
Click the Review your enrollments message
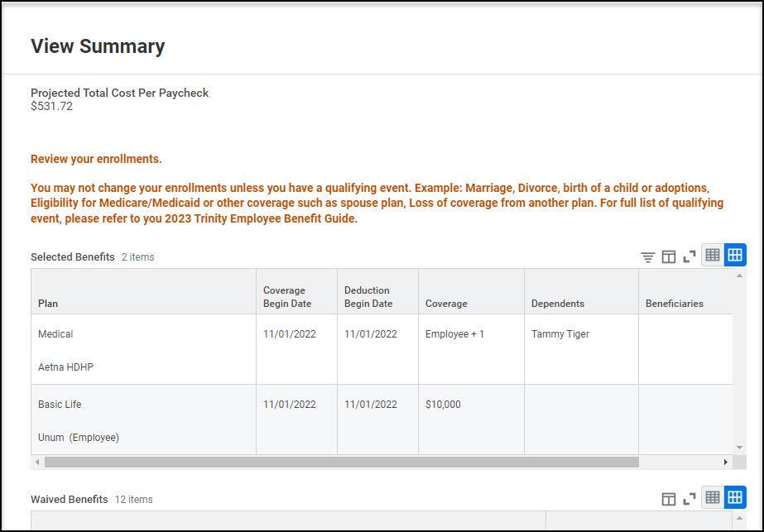(96, 160)
